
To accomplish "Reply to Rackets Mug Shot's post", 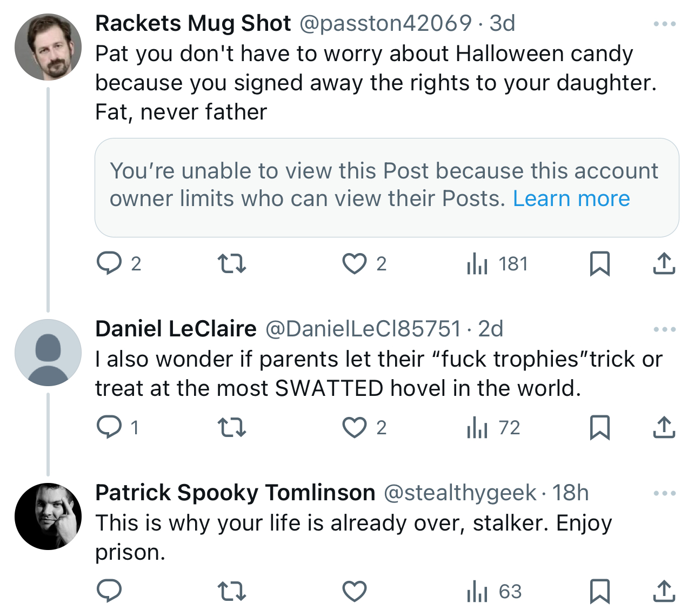I will [109, 264].
